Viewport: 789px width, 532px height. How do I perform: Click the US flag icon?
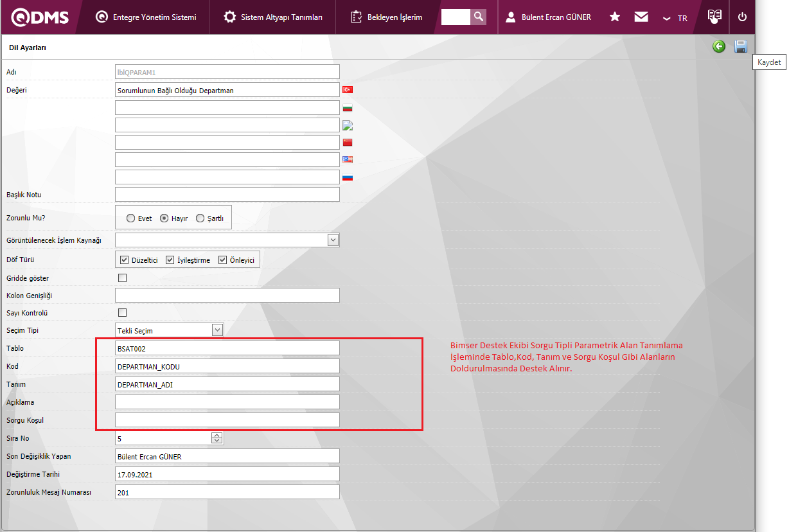(348, 159)
